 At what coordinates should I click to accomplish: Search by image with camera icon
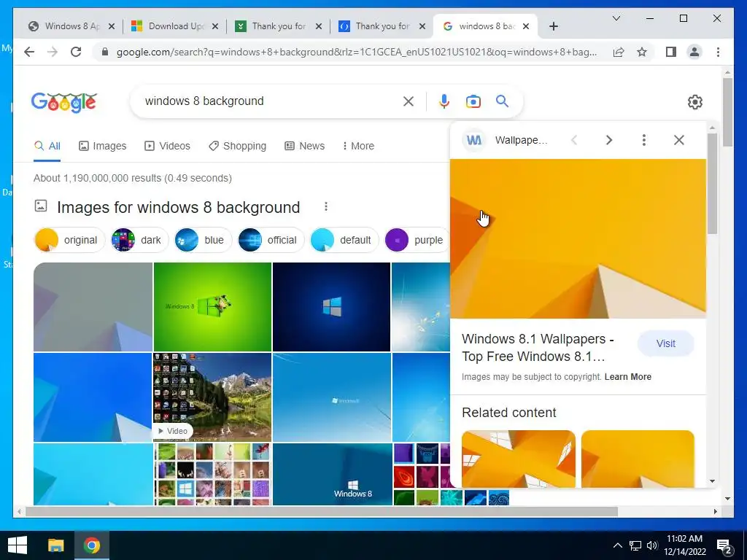tap(473, 101)
